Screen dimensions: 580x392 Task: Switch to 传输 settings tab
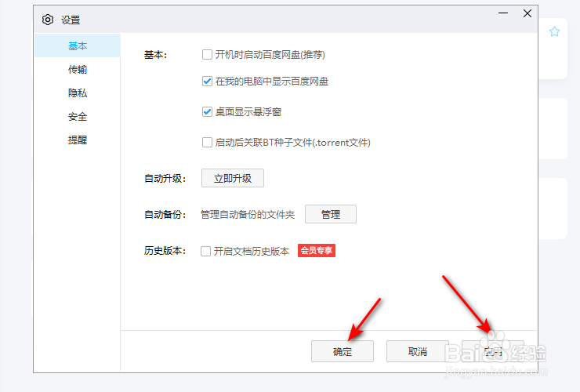coord(78,69)
